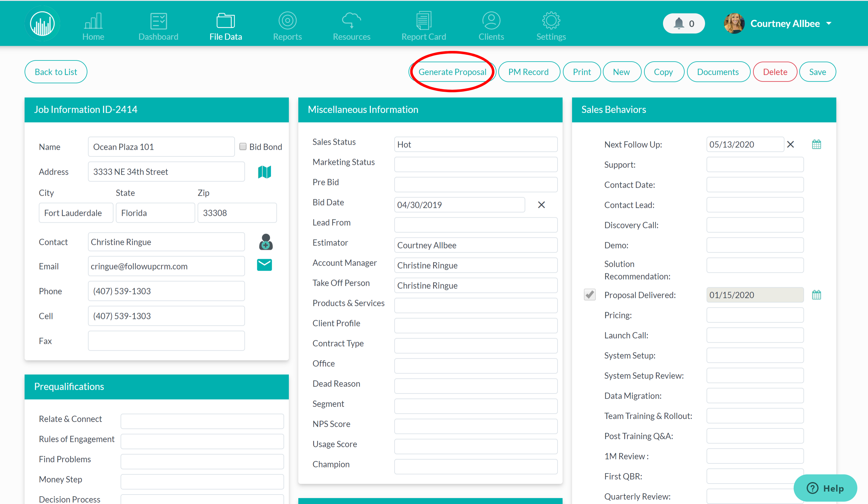868x504 pixels.
Task: Click Generate Proposal
Action: (452, 72)
